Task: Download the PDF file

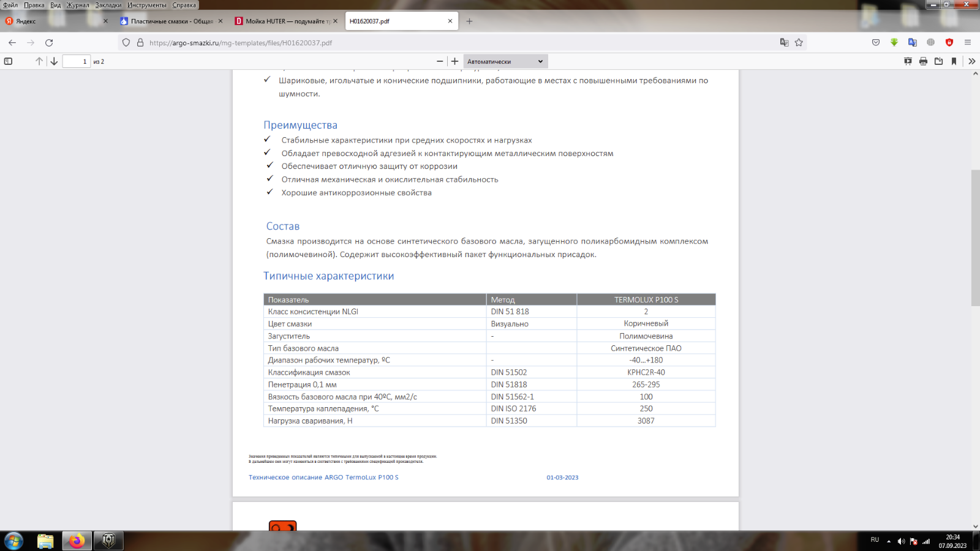Action: (938, 61)
